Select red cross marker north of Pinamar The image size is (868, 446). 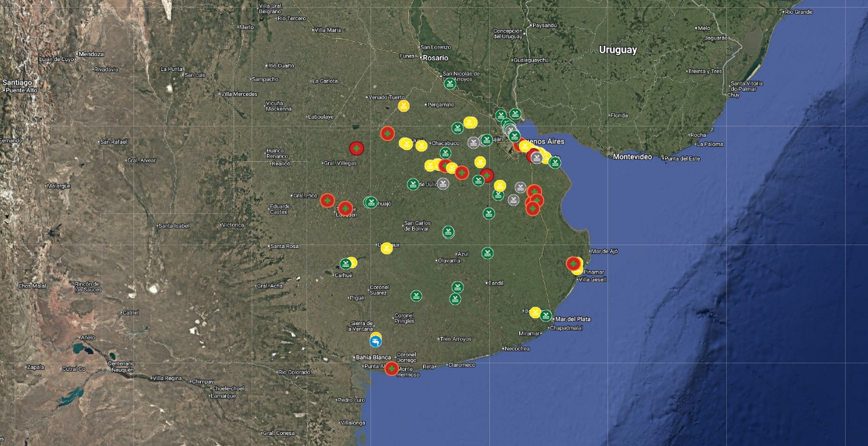click(x=573, y=264)
